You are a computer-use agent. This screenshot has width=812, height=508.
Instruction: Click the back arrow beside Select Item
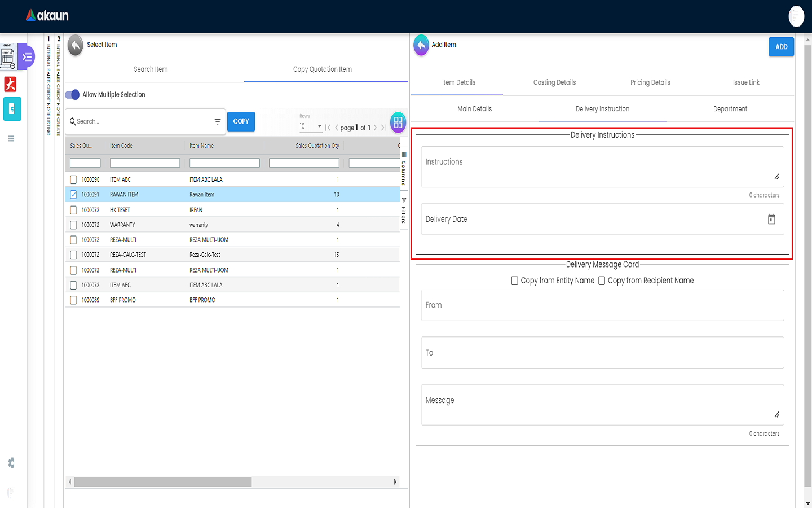75,45
